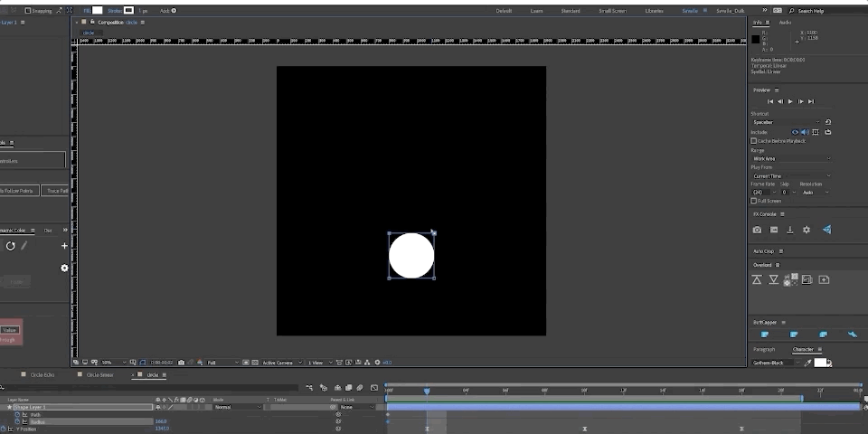
Task: Jump to first frame in Preview
Action: coord(769,101)
